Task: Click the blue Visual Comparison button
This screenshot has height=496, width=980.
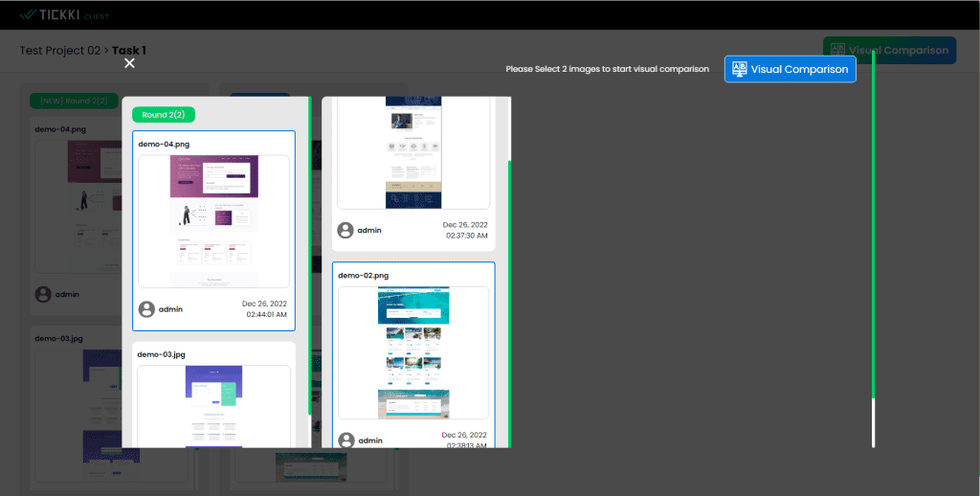Action: [790, 70]
